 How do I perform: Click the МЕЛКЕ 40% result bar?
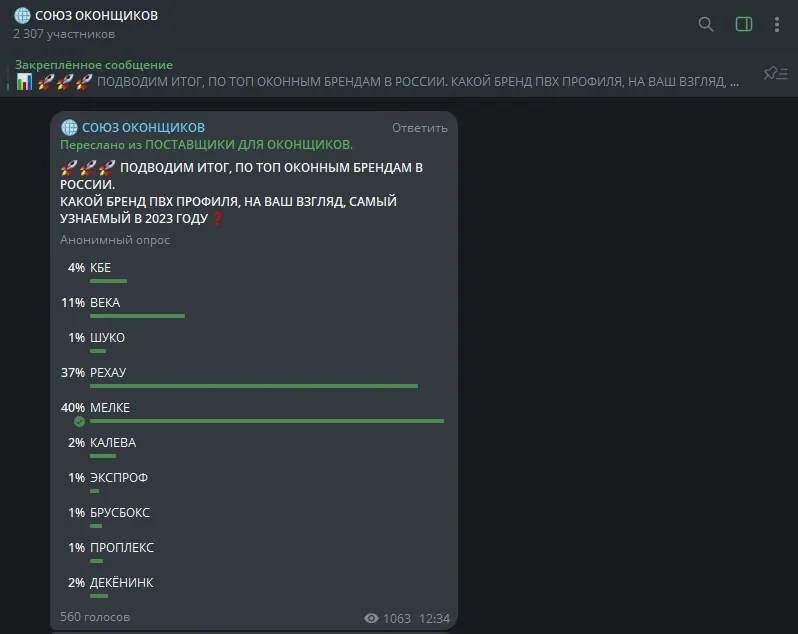[267, 421]
